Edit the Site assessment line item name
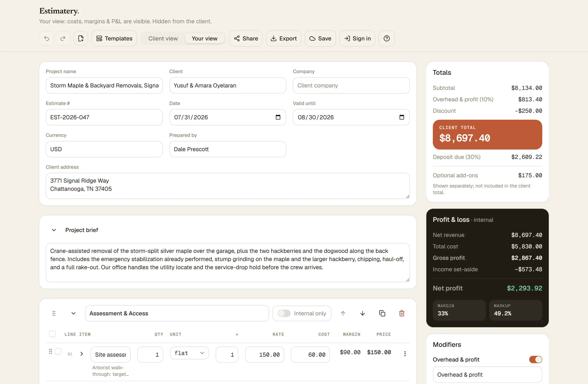This screenshot has height=384, width=588. [110, 355]
